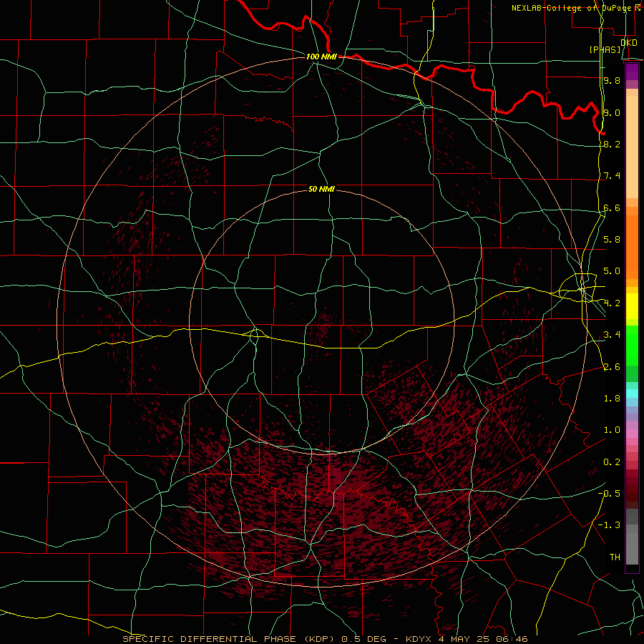Click the TH threshold label on the scale
The height and width of the screenshot is (644, 644).
(x=615, y=557)
